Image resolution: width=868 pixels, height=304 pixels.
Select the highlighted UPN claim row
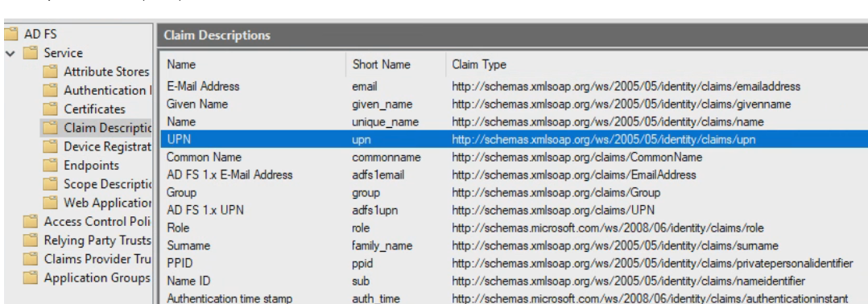click(x=515, y=139)
